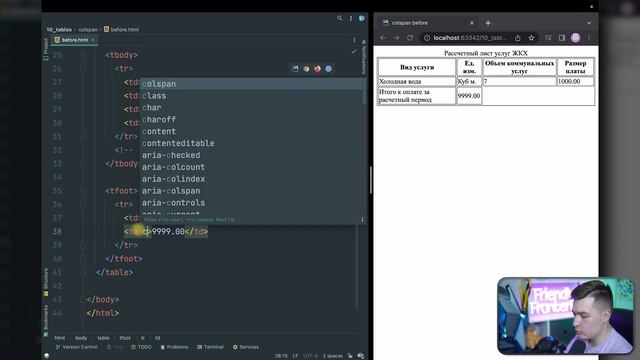Choose 'charoff' from completion list

click(251, 120)
